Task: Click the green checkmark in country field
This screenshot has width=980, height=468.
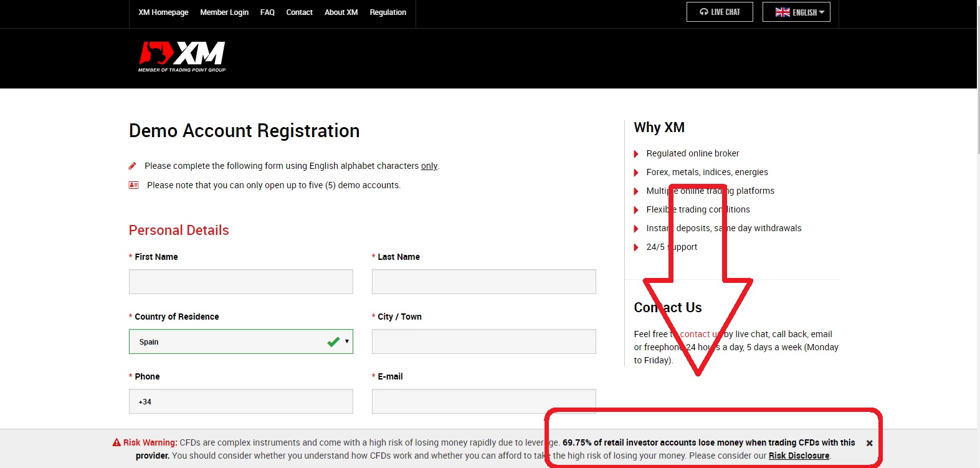Action: coord(333,341)
